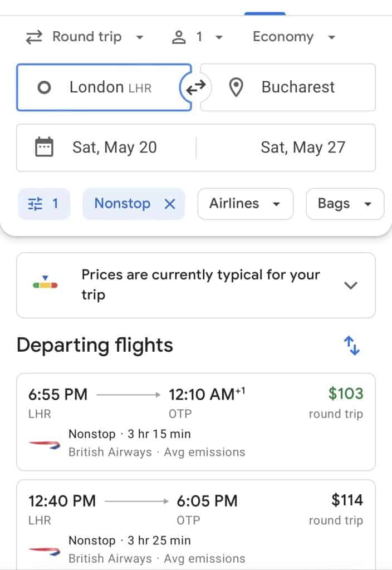Click the price level indicator bar

click(x=45, y=285)
